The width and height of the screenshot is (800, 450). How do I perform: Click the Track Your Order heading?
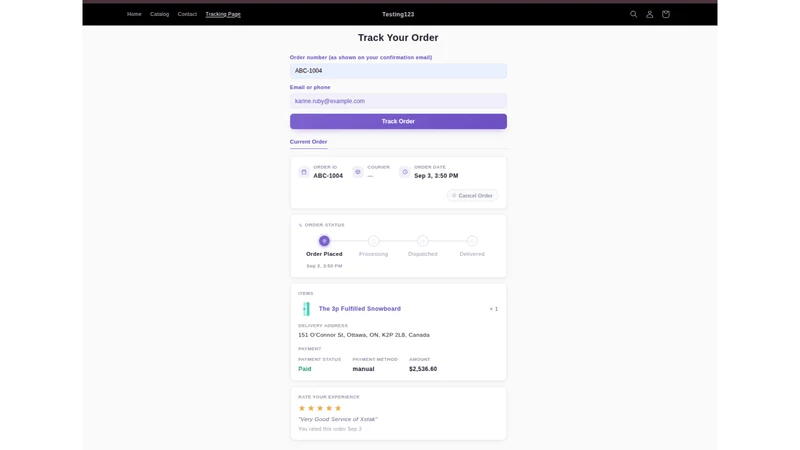coord(398,38)
